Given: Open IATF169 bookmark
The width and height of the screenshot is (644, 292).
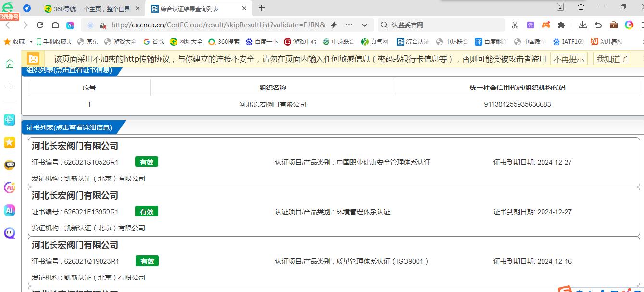Looking at the screenshot, I should pos(568,42).
